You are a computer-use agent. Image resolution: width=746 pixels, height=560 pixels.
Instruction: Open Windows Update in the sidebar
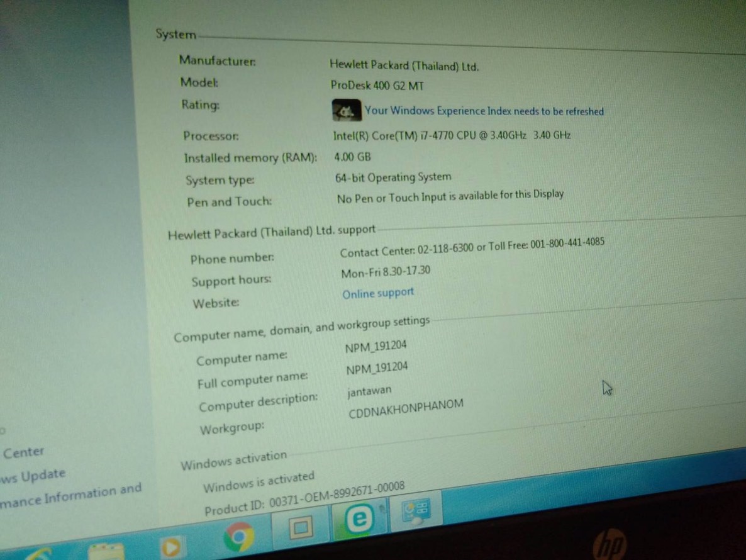point(32,476)
